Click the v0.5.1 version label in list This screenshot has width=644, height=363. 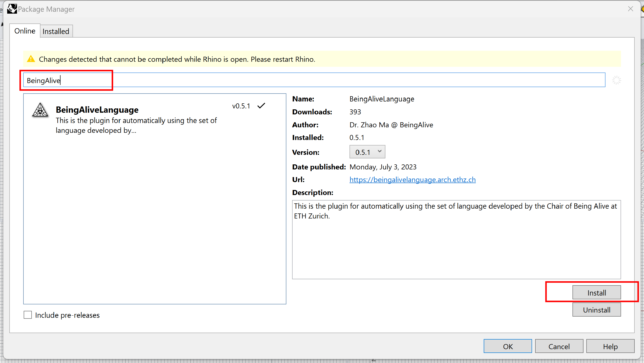pos(241,106)
